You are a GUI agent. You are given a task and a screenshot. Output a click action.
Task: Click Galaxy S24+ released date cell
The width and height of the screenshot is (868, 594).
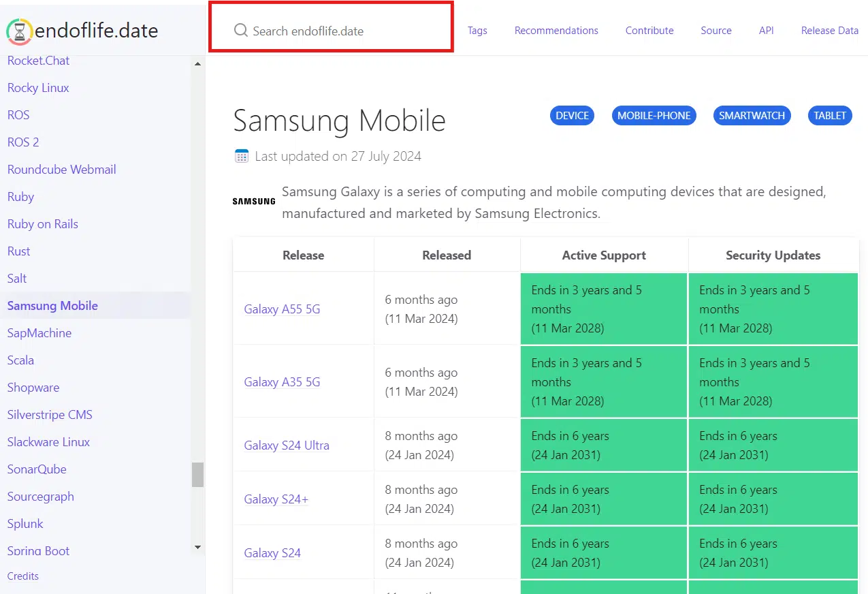pos(447,499)
